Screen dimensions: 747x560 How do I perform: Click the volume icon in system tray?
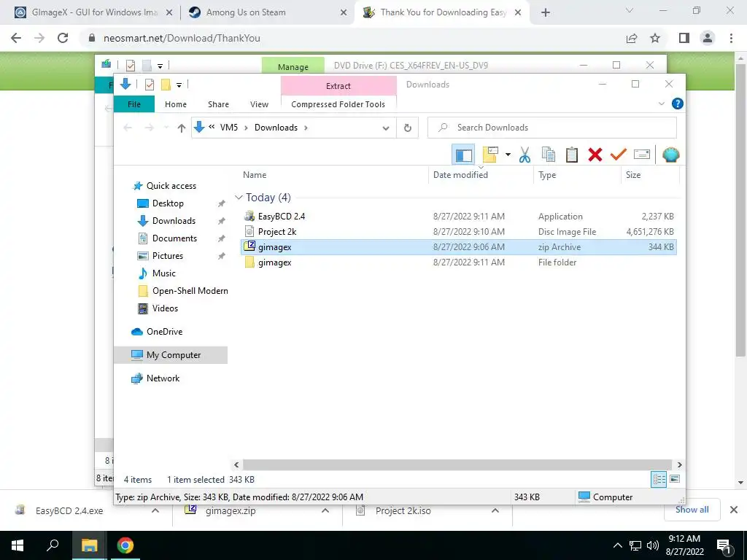point(653,545)
